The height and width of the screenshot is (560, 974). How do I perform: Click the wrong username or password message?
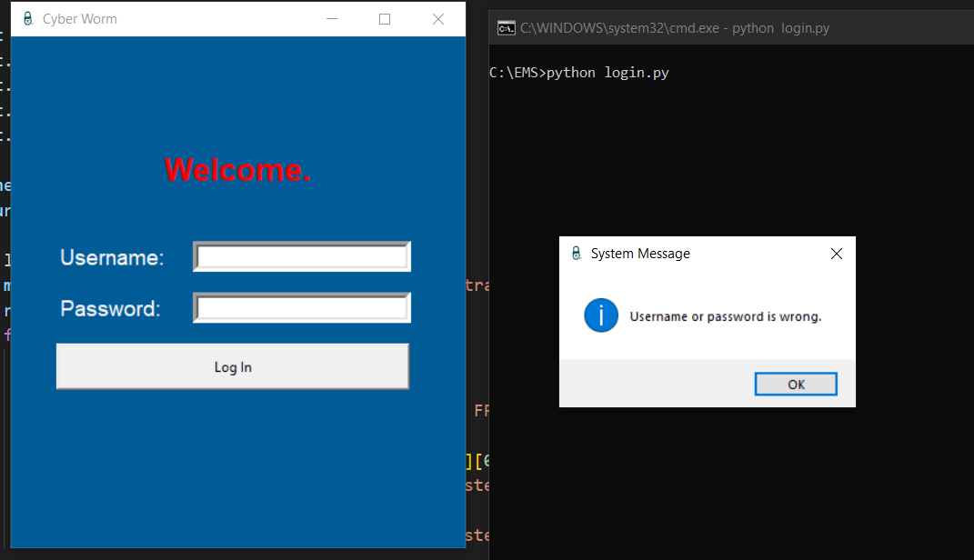click(726, 317)
